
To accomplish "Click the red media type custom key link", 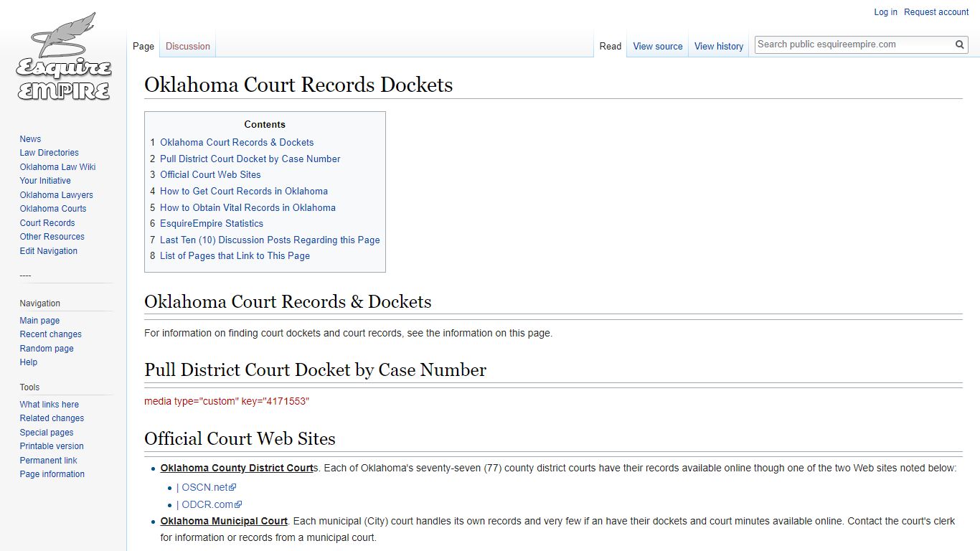I will (227, 401).
